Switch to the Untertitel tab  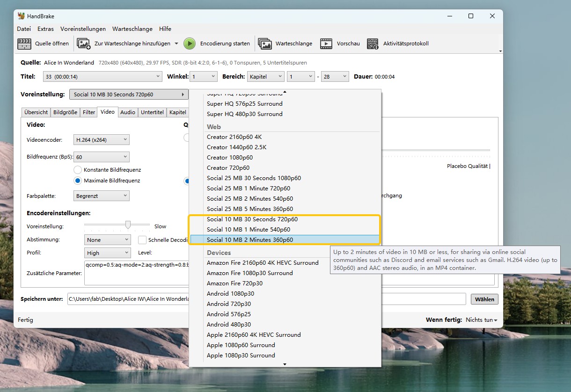coord(152,112)
